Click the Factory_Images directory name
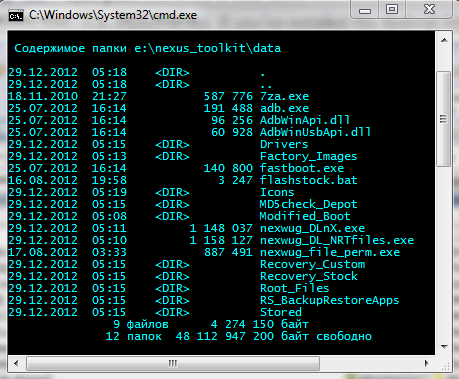The width and height of the screenshot is (459, 379). (308, 156)
